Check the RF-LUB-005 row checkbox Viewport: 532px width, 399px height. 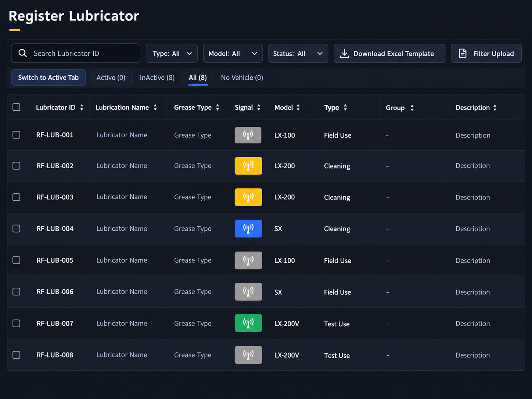tap(17, 260)
